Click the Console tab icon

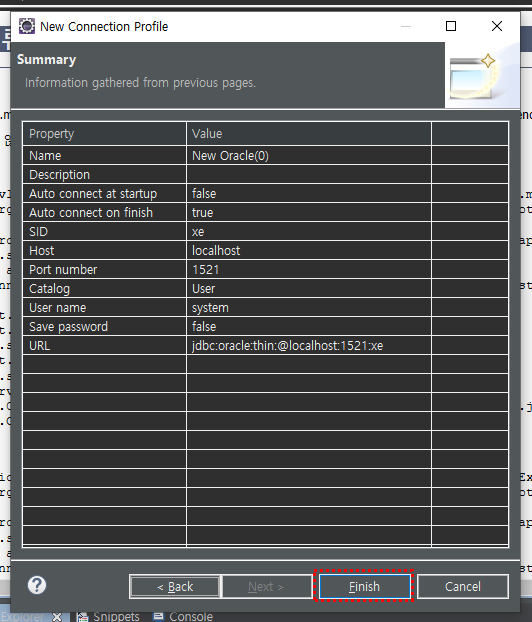coord(158,616)
